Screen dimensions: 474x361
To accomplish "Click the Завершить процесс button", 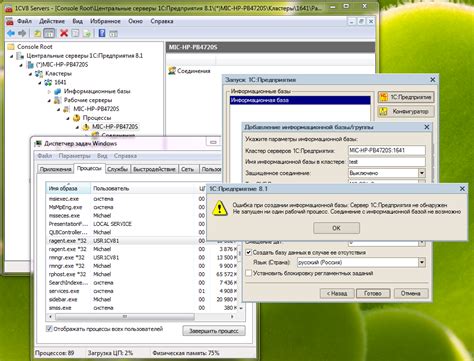I will [214, 331].
